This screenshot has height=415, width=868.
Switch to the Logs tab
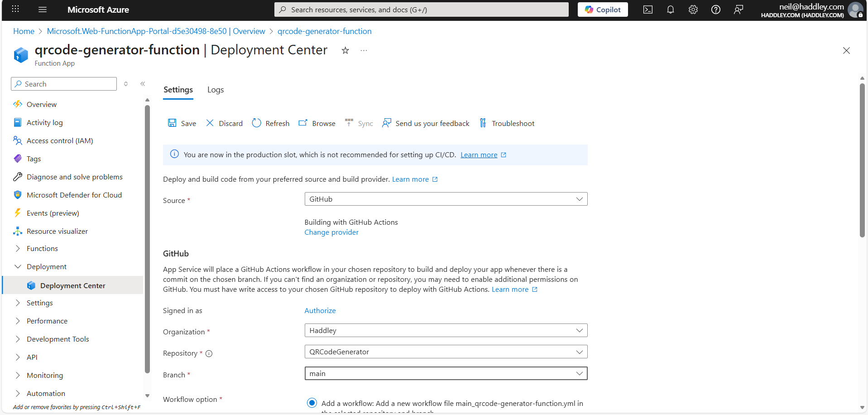215,89
